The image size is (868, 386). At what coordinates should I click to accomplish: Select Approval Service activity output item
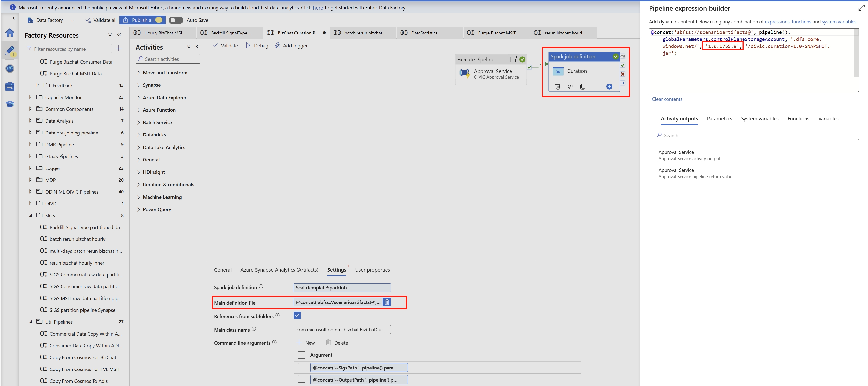[689, 155]
